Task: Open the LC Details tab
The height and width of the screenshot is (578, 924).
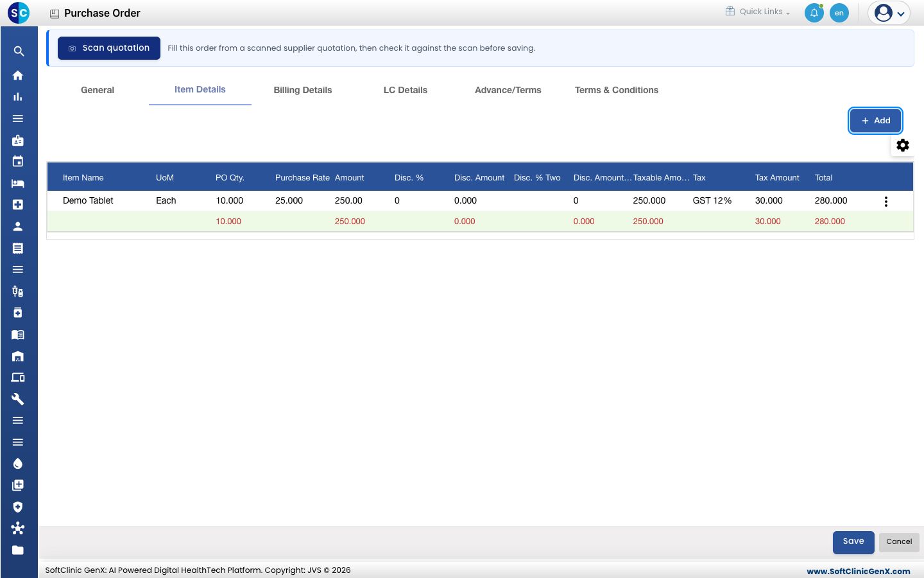Action: [406, 90]
